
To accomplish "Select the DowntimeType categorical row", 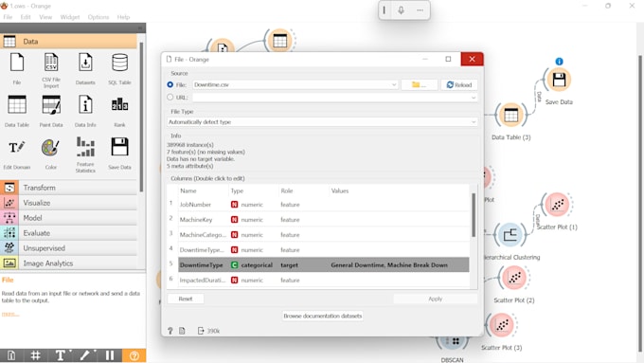I will (x=324, y=265).
